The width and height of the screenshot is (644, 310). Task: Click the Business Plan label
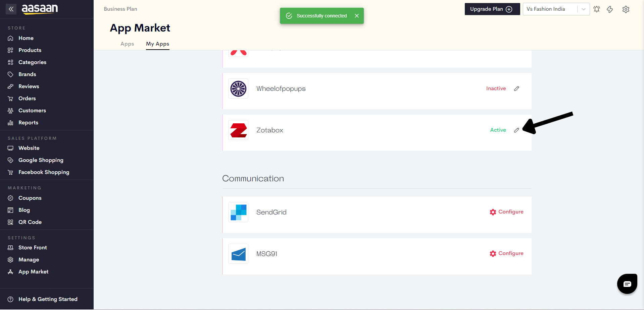pos(120,9)
